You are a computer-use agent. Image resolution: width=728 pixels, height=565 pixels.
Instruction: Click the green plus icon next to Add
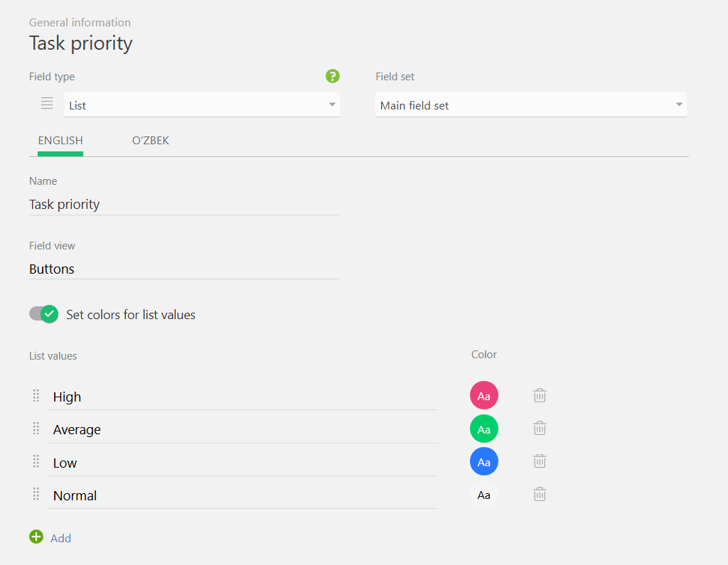(x=36, y=537)
